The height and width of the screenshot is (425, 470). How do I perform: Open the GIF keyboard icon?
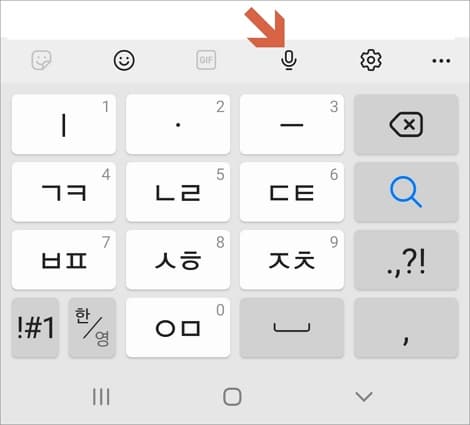[x=206, y=60]
